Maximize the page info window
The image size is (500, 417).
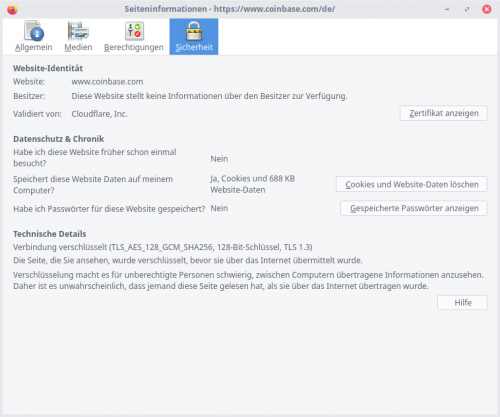(467, 9)
